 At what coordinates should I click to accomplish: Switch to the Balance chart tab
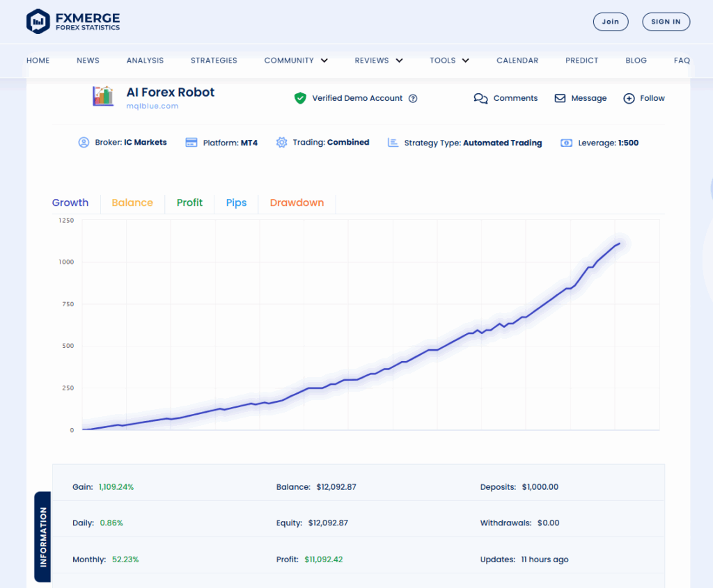click(x=132, y=202)
